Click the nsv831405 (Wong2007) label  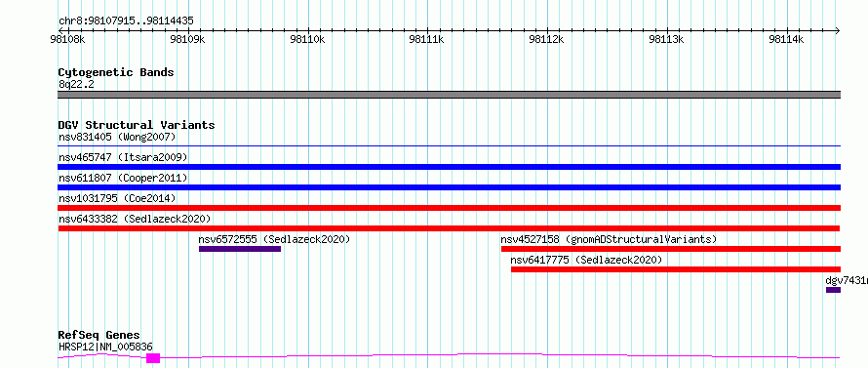(x=117, y=137)
